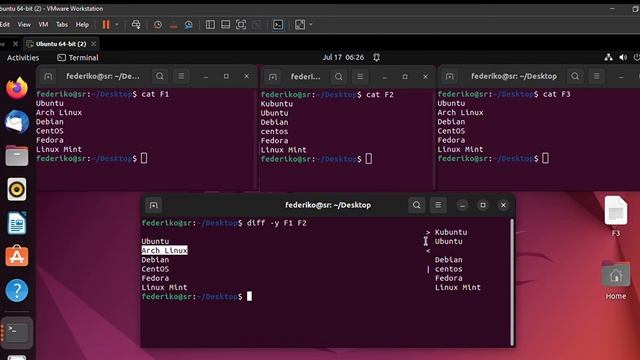
Task: Open Ubuntu Software from the dock
Action: click(x=17, y=256)
